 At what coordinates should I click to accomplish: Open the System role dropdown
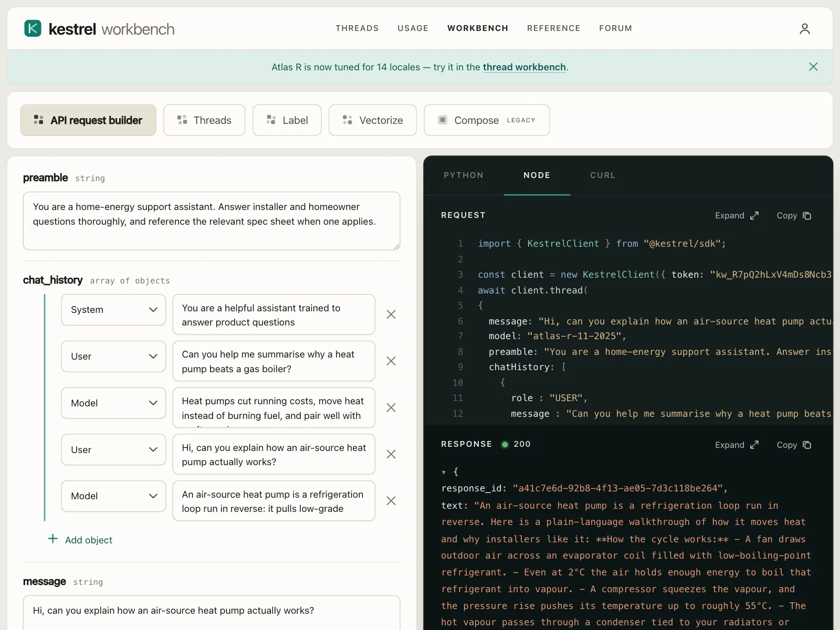113,310
